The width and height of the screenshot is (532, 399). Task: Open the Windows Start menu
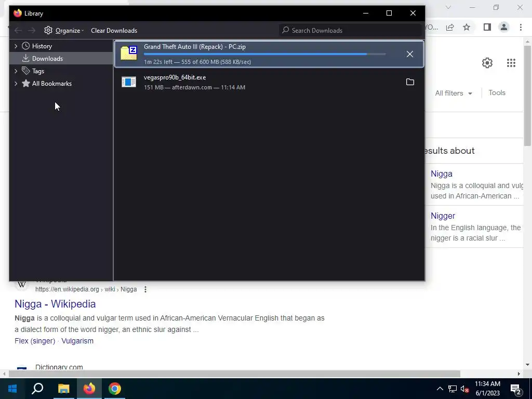click(12, 389)
